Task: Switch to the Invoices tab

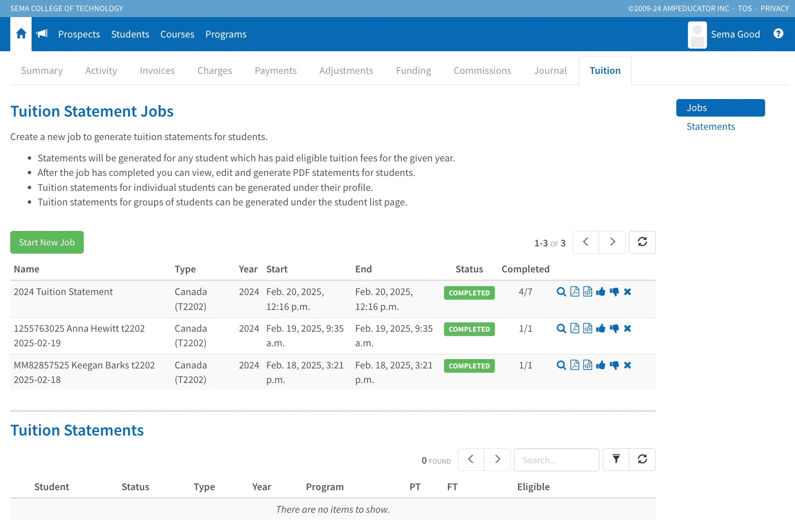Action: (x=157, y=70)
